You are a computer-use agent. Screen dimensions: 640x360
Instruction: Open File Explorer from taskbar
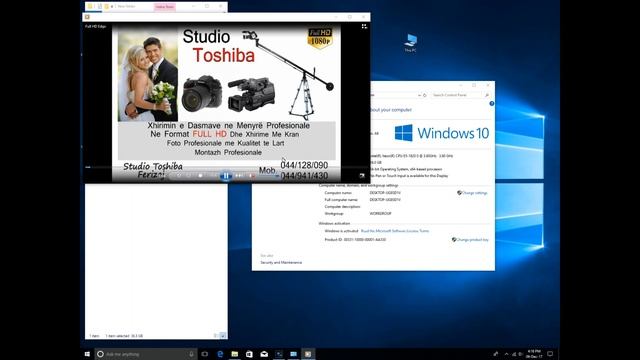(235, 354)
